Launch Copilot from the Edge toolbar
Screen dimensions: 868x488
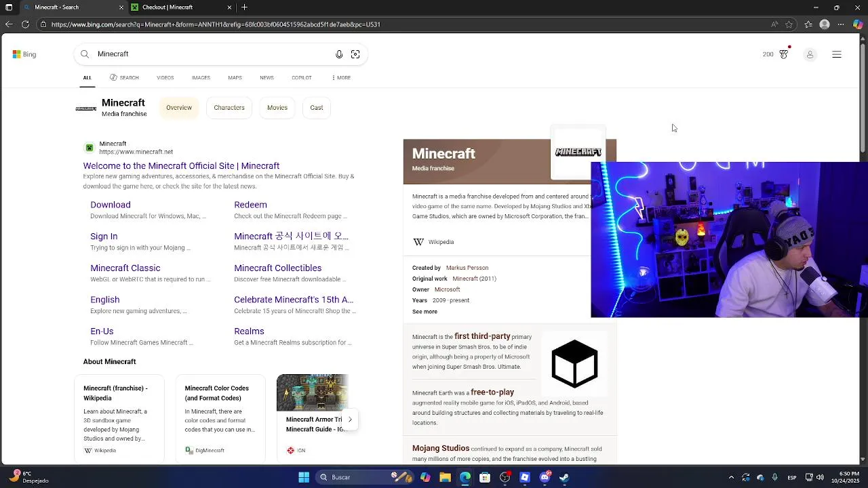point(858,24)
